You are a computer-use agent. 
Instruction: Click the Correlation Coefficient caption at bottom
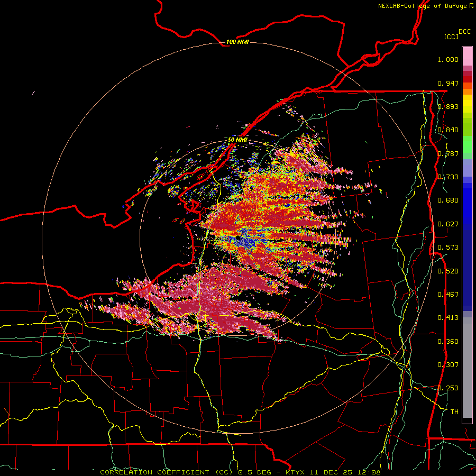click(240, 472)
